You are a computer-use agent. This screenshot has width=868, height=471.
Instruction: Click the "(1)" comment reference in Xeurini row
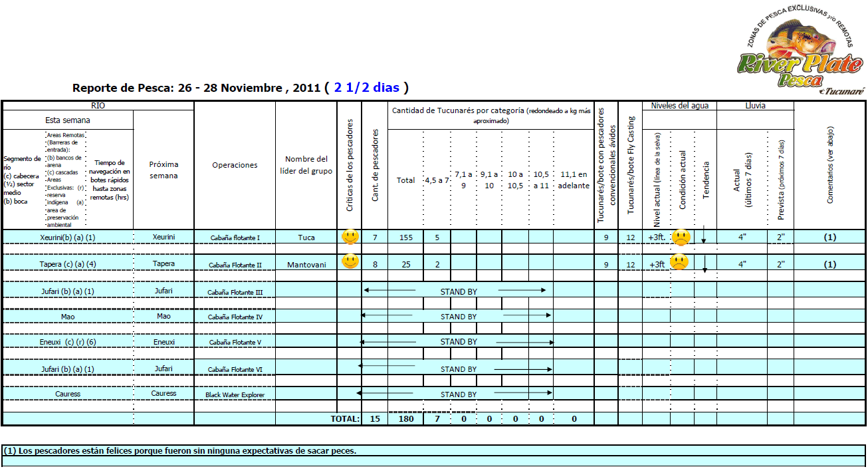tap(829, 237)
